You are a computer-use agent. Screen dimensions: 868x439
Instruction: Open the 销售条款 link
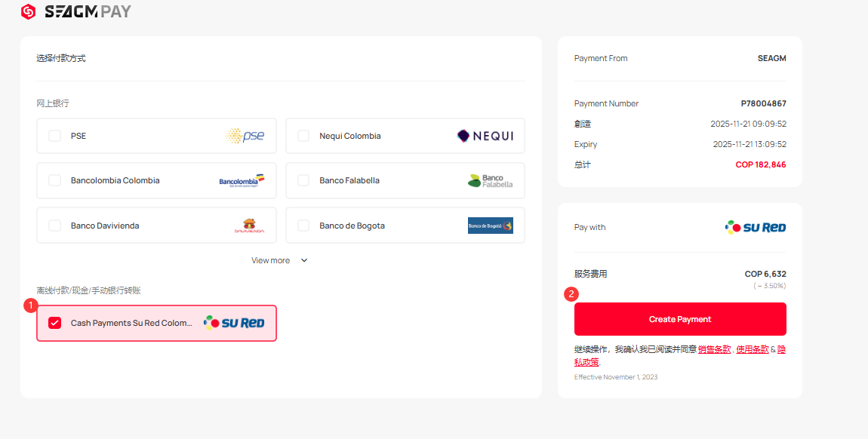coord(714,349)
